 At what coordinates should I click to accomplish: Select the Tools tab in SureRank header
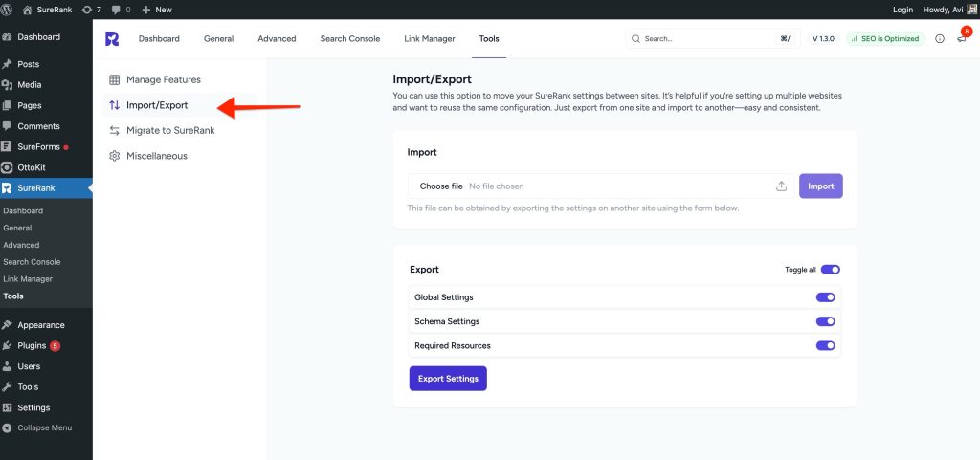(489, 38)
